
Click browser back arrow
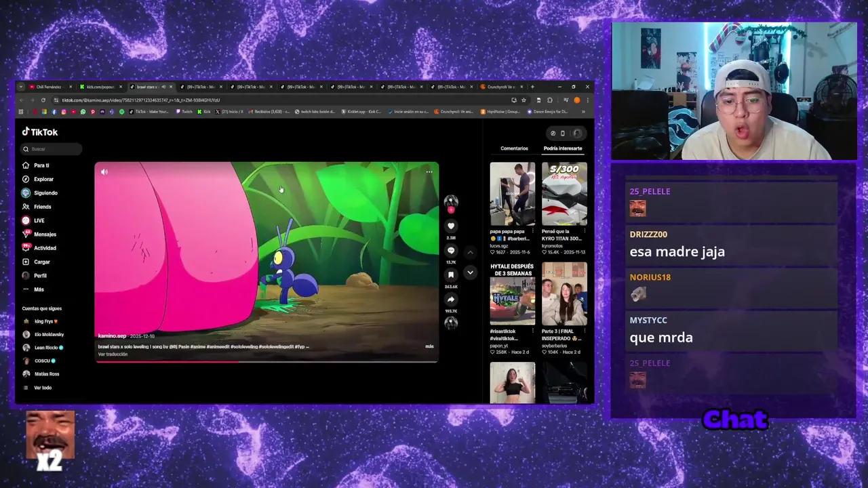pos(21,100)
